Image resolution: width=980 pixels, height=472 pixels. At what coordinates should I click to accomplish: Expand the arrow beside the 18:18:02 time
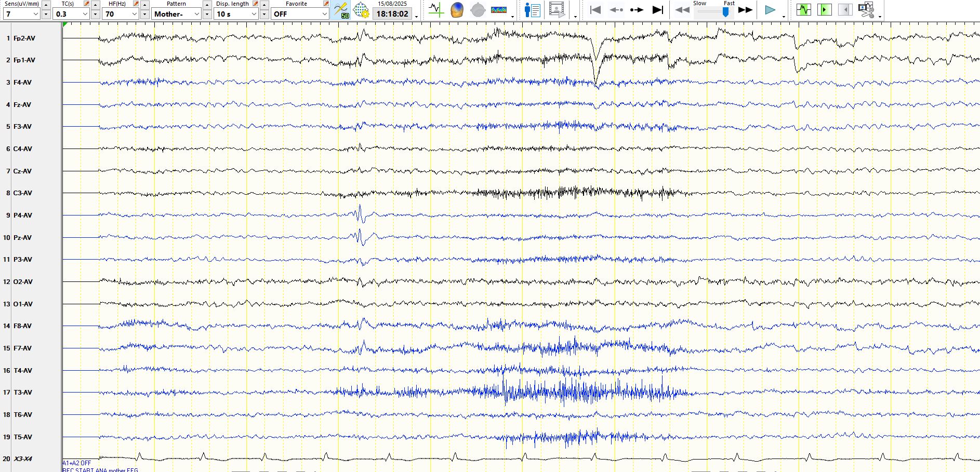pyautogui.click(x=417, y=17)
